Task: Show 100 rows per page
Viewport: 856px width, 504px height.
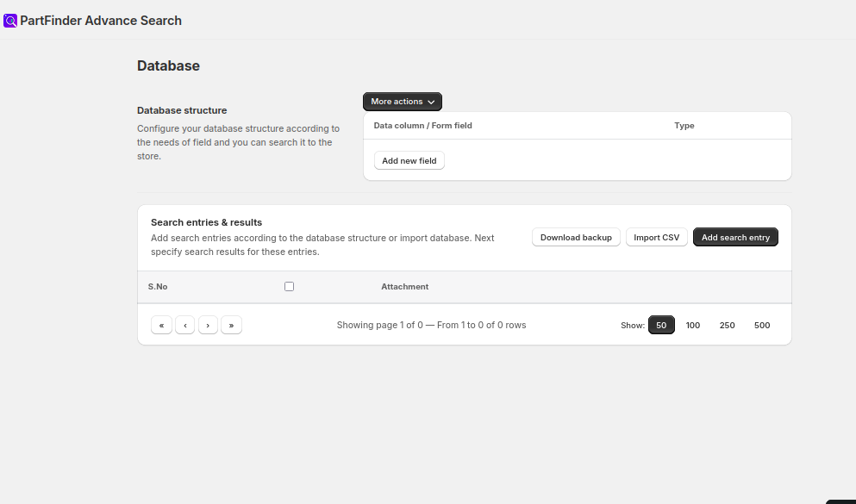Action: pyautogui.click(x=693, y=325)
